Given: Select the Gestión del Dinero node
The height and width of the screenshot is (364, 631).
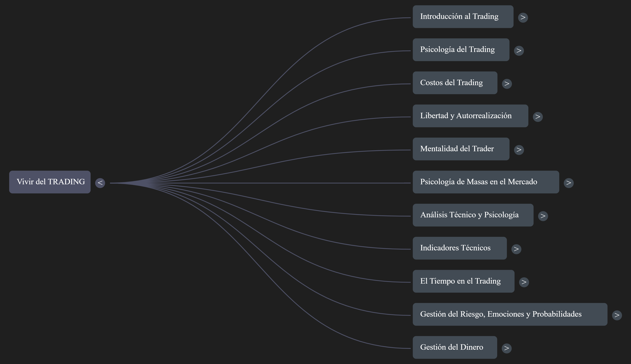Looking at the screenshot, I should (x=454, y=347).
